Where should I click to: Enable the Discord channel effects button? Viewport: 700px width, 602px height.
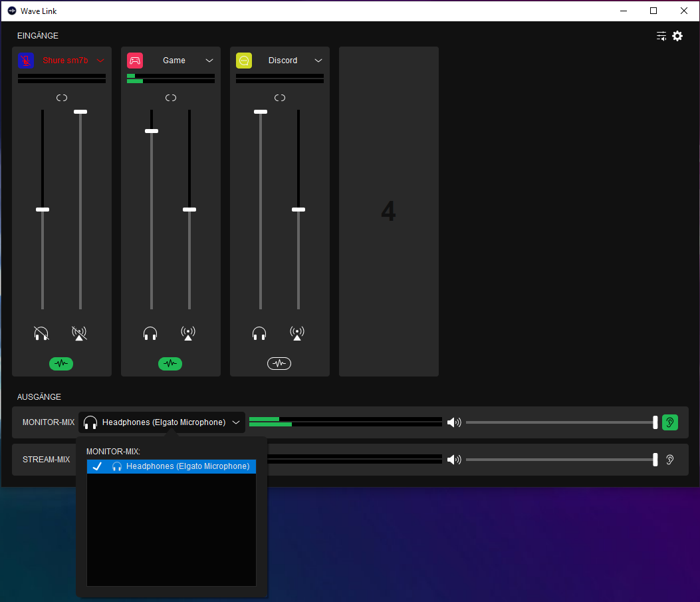click(x=279, y=363)
